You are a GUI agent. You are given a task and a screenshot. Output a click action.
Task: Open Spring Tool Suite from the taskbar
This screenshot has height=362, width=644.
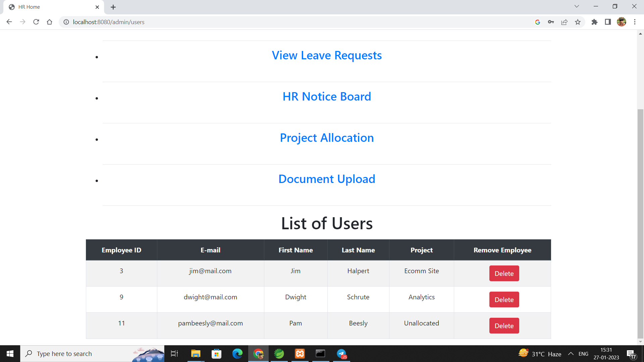279,354
